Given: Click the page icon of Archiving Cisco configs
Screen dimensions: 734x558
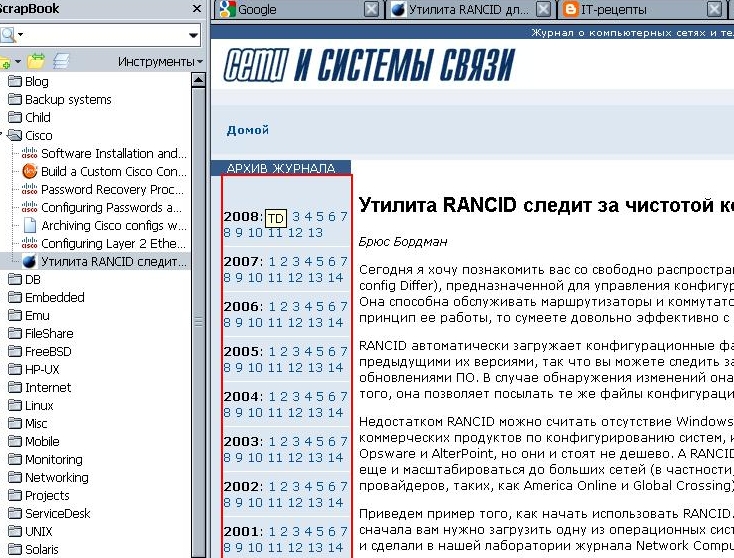Looking at the screenshot, I should [29, 225].
